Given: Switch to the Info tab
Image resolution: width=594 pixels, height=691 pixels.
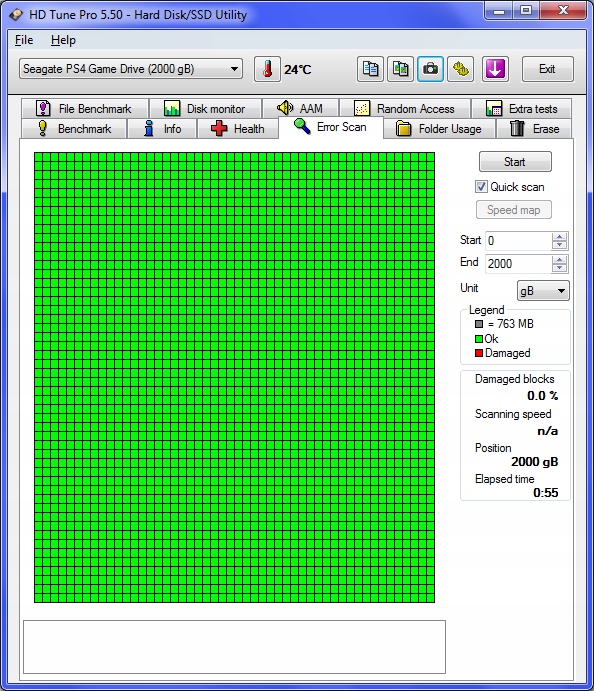Looking at the screenshot, I should (x=162, y=129).
